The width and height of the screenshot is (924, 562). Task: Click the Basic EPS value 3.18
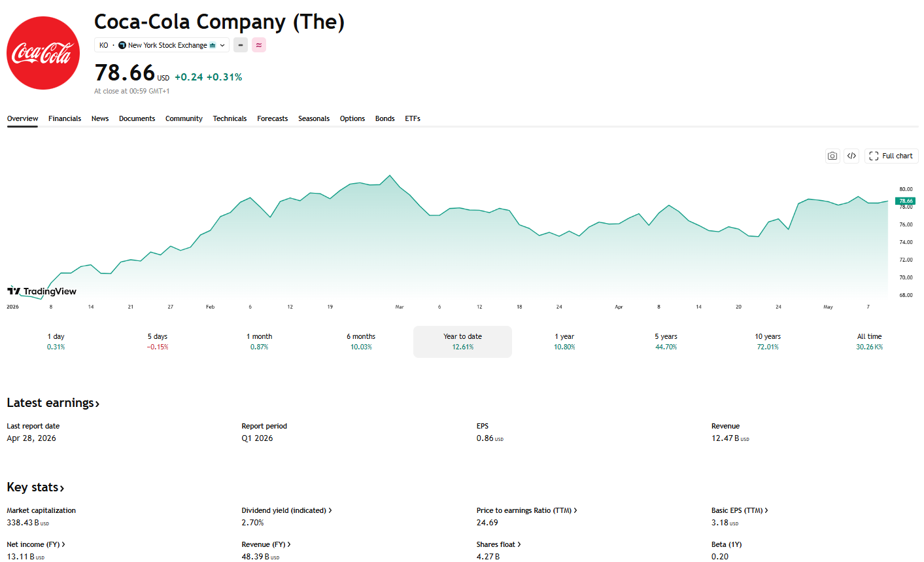(725, 523)
